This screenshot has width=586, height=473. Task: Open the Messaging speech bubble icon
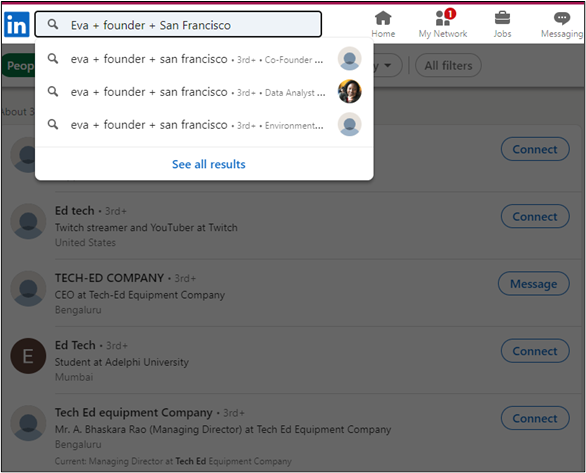point(562,25)
